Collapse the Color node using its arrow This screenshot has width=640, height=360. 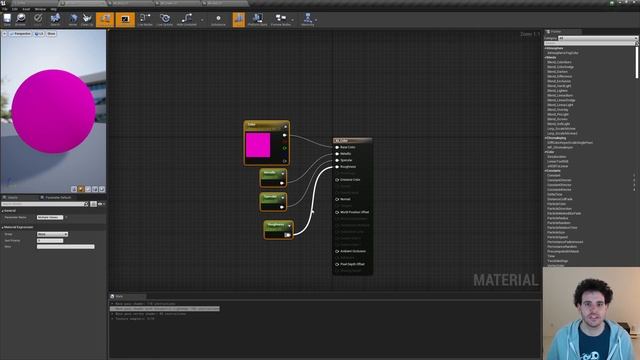click(285, 127)
